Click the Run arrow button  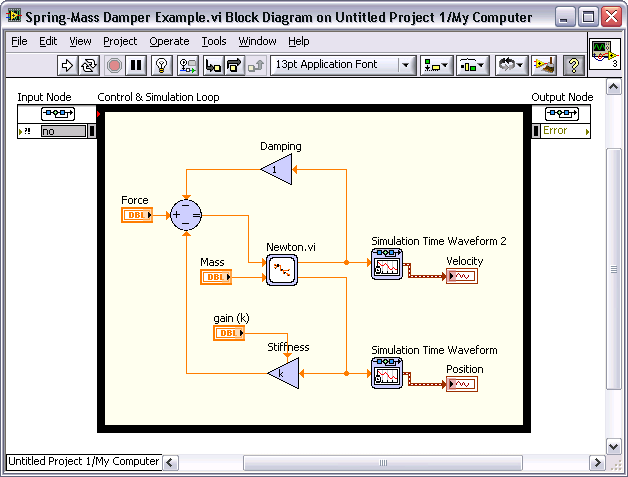pyautogui.click(x=67, y=65)
